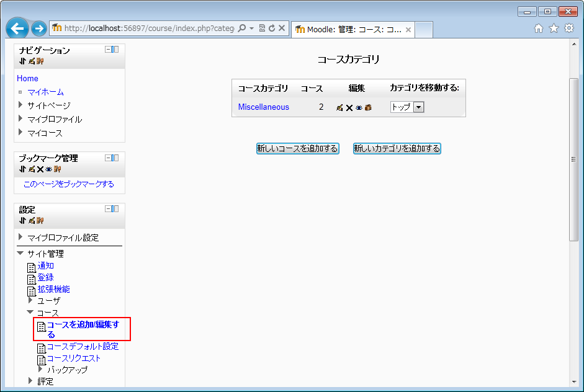Expand the ユーザ node under サイト管理
The width and height of the screenshot is (584, 392).
coord(30,300)
